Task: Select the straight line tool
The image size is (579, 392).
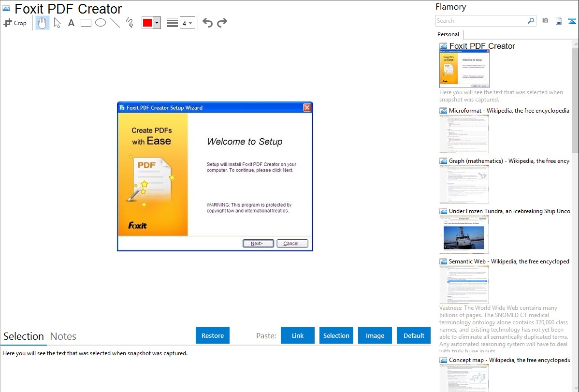Action: point(115,23)
